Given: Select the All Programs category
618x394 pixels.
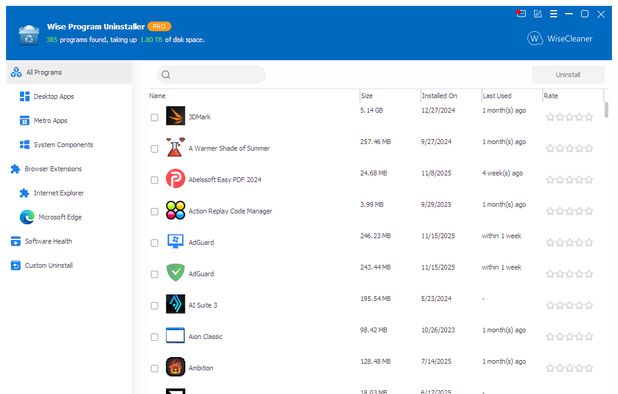Looking at the screenshot, I should [69, 72].
